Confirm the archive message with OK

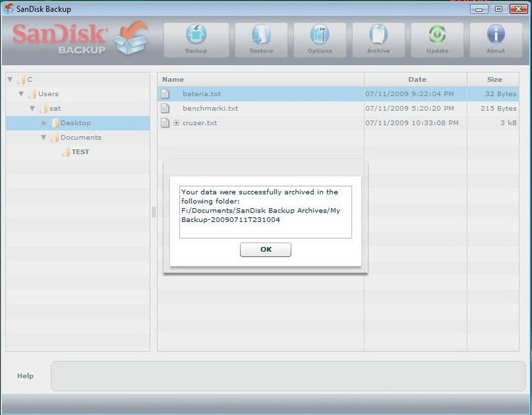(266, 250)
